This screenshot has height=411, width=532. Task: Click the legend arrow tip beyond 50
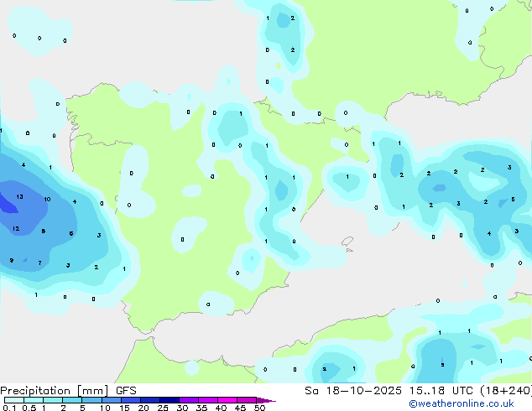coord(266,400)
